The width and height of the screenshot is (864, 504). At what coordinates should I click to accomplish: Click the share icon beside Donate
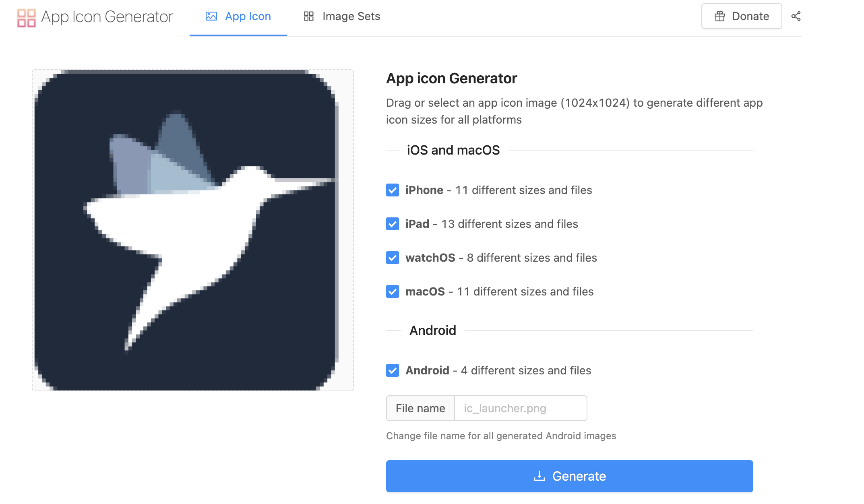pos(796,16)
